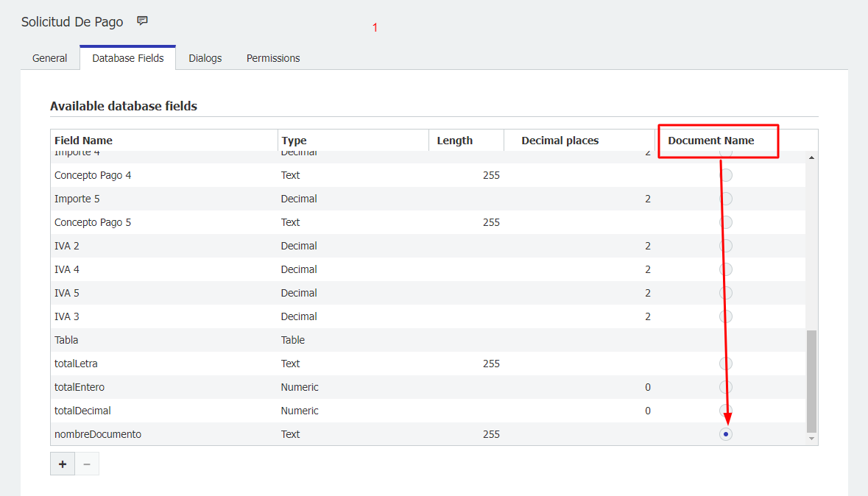This screenshot has width=868, height=496.
Task: Select nombreDocumento as document name radio
Action: (x=726, y=434)
